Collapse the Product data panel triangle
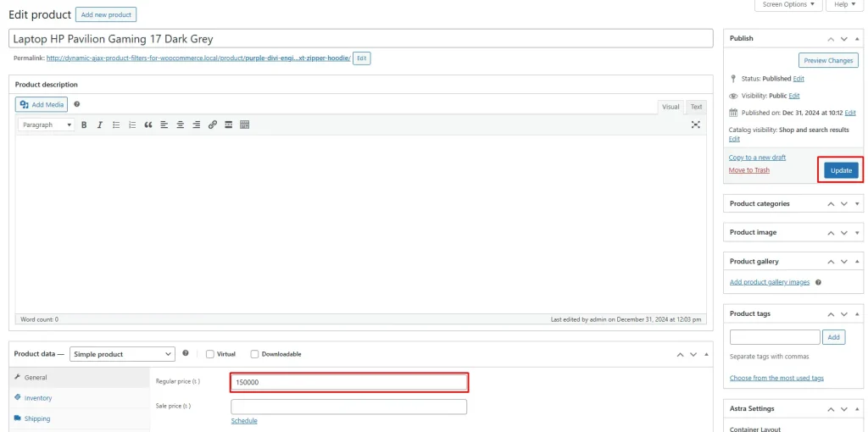Image resolution: width=868 pixels, height=432 pixels. [706, 355]
